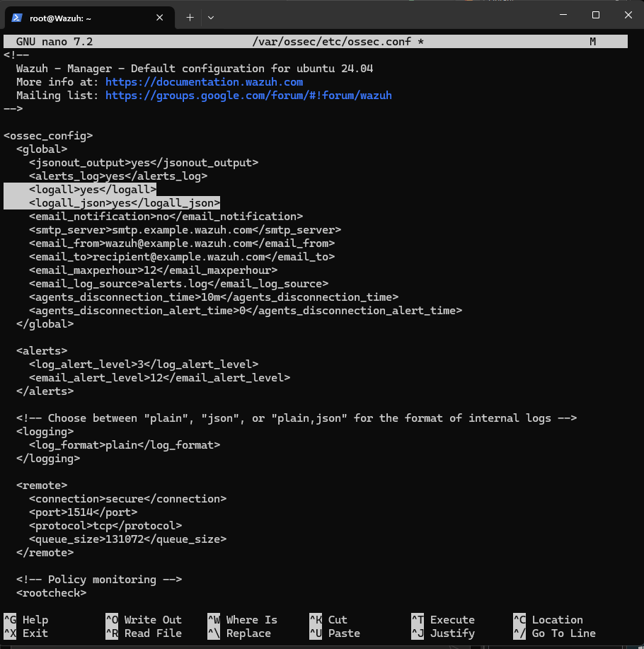The width and height of the screenshot is (644, 649).
Task: Click the PowerShell icon in the terminal tab
Action: click(x=17, y=18)
